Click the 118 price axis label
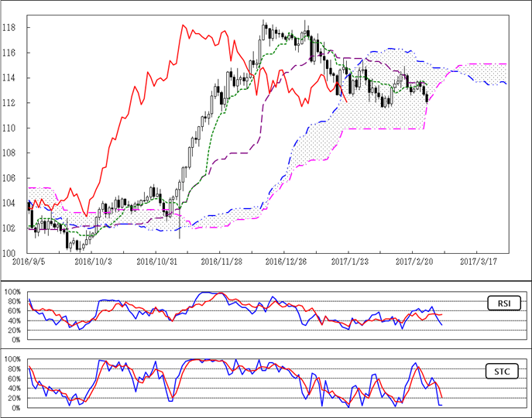This screenshot has height=418, width=532. pos(15,28)
